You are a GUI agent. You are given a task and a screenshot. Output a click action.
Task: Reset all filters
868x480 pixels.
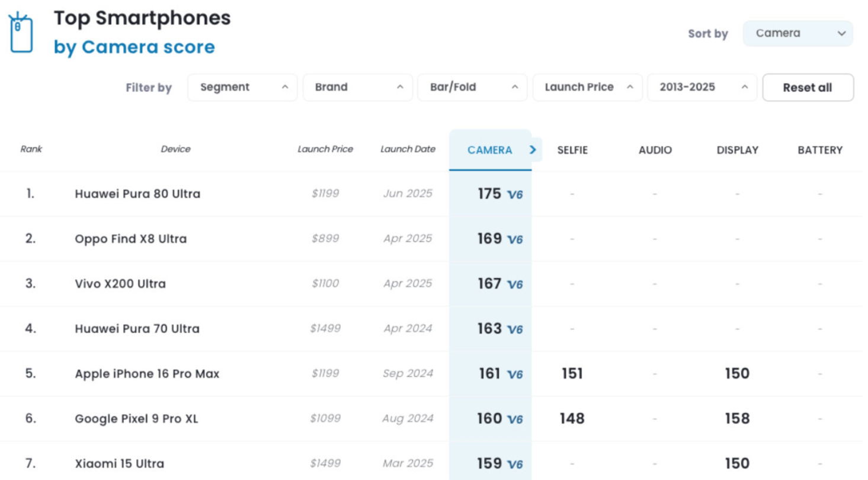808,88
